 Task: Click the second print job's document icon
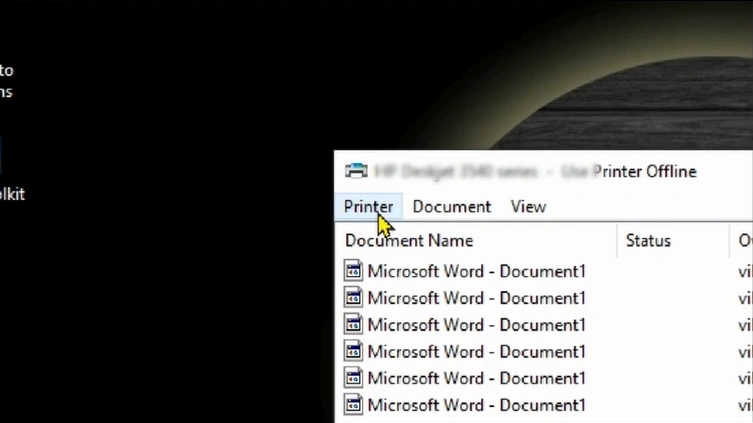pyautogui.click(x=353, y=298)
